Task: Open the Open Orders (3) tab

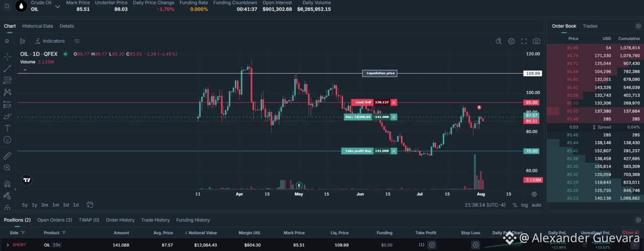Action: tap(54, 220)
